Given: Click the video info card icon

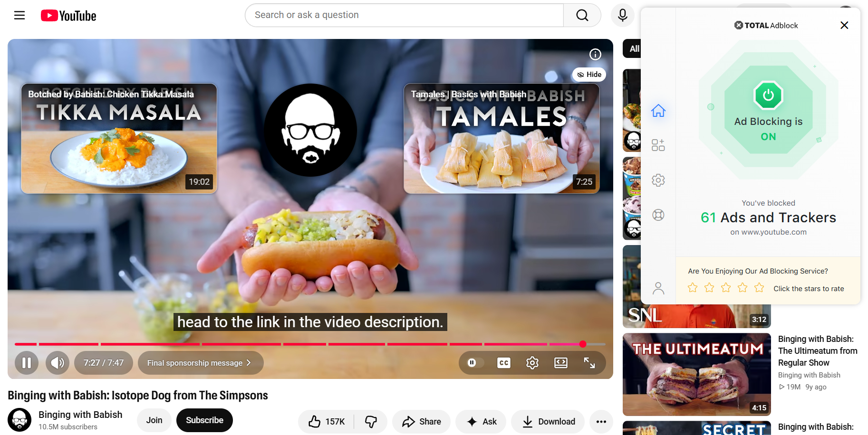Looking at the screenshot, I should [x=595, y=55].
